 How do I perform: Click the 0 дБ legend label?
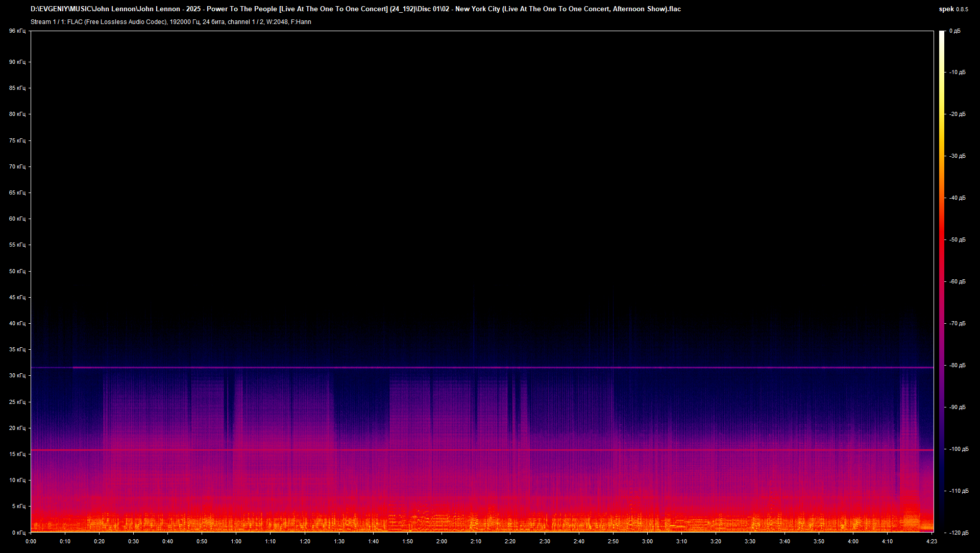point(955,31)
